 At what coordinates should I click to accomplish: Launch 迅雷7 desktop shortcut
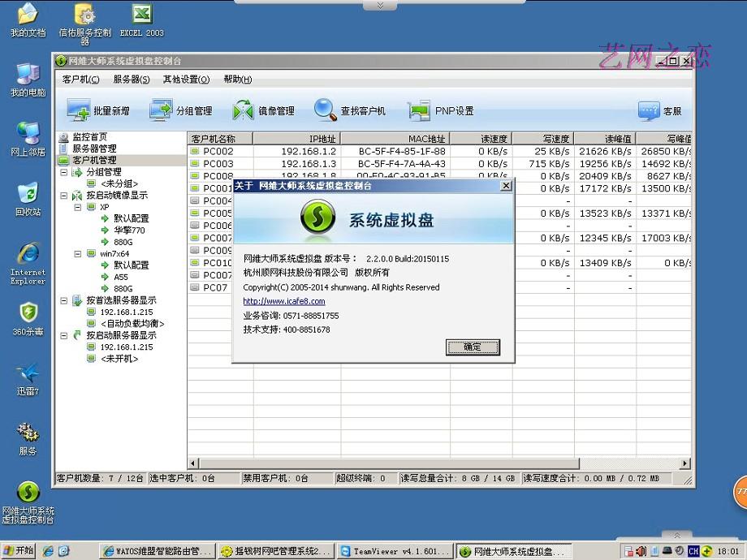coord(28,379)
